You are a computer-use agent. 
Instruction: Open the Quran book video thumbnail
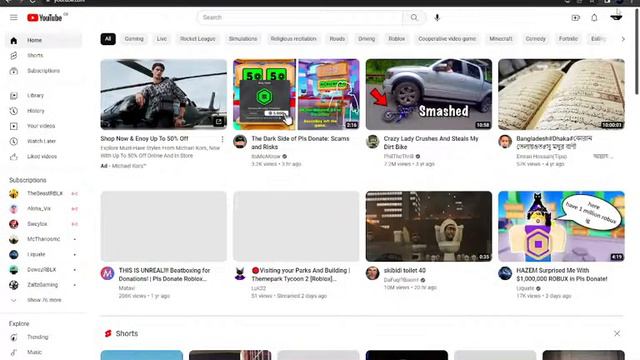coord(561,94)
